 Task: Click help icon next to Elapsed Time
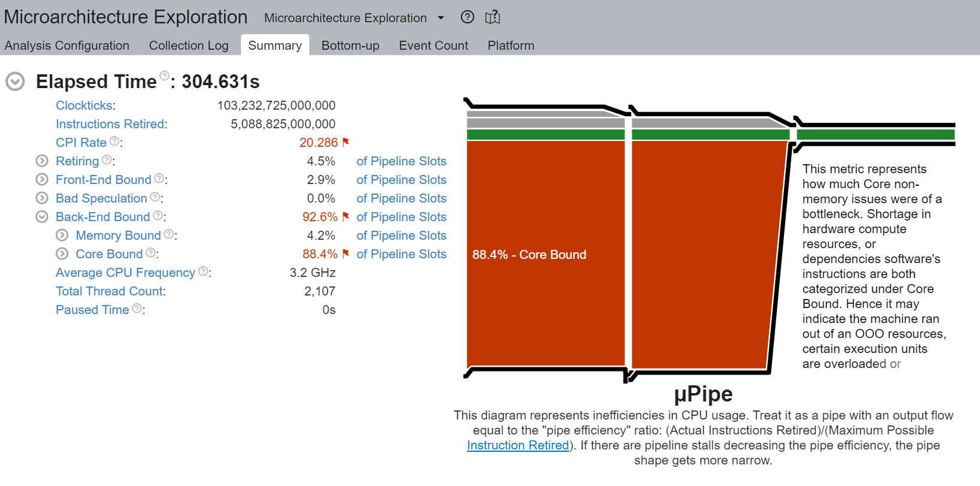(x=164, y=76)
